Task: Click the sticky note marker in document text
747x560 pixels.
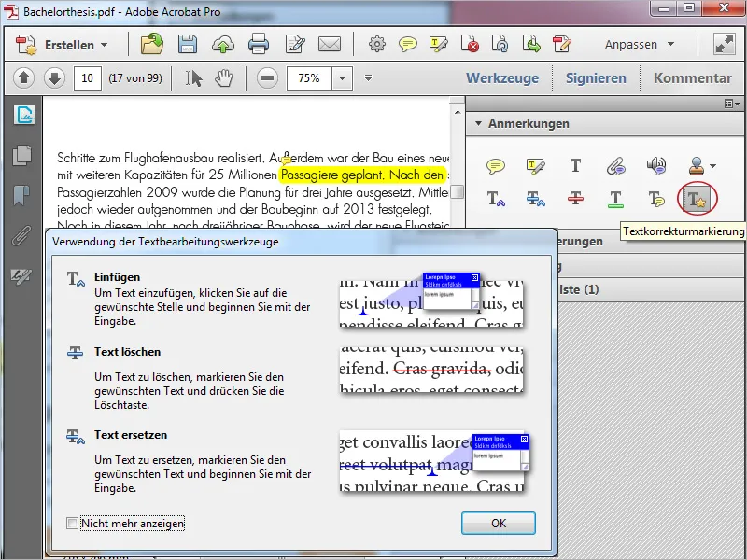Action: (x=287, y=161)
